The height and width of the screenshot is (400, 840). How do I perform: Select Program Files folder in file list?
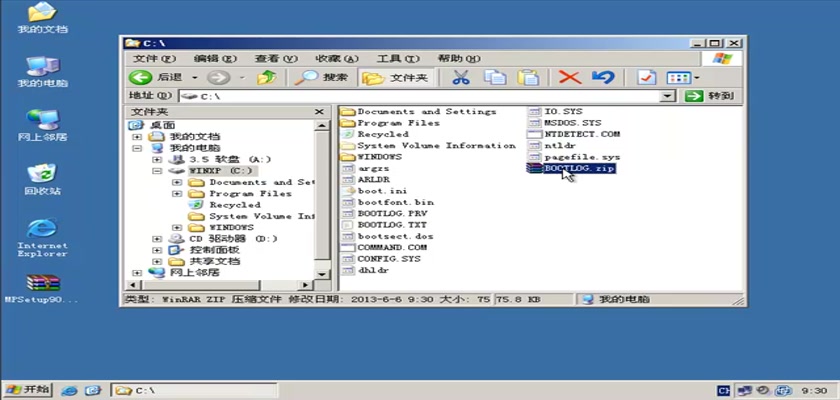[x=398, y=123]
